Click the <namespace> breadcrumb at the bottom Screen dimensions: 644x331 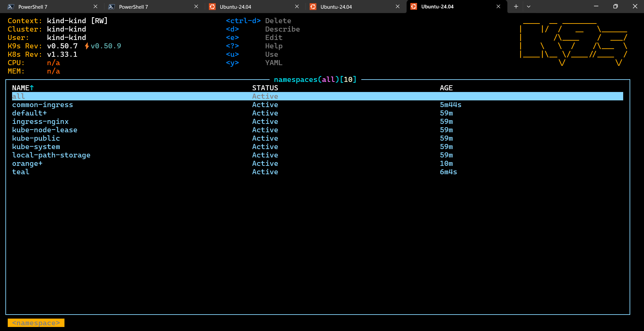36,323
